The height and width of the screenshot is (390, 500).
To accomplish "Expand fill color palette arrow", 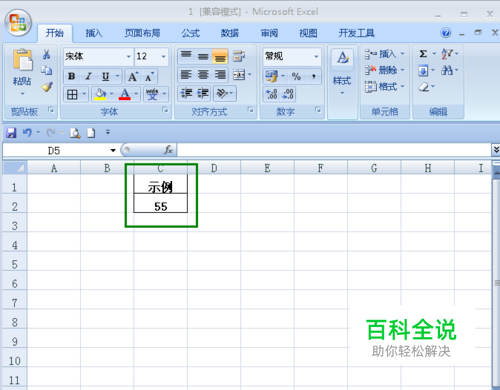I will tap(111, 94).
